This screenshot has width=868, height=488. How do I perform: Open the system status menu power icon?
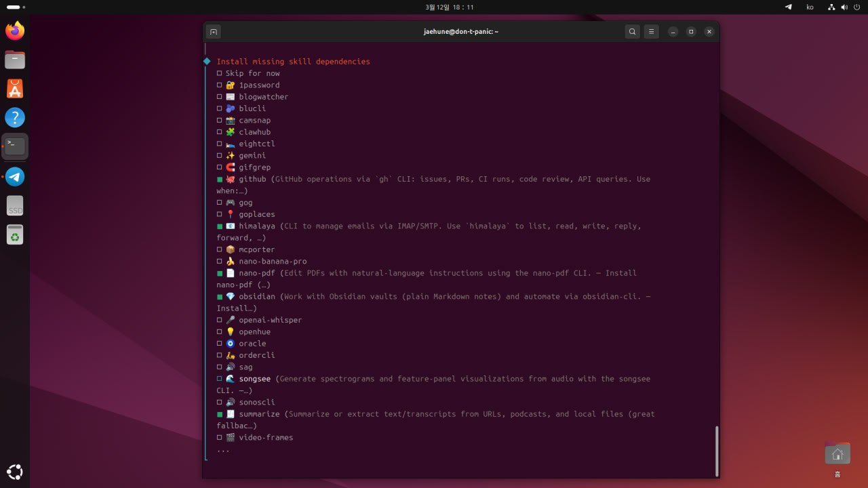tap(856, 7)
